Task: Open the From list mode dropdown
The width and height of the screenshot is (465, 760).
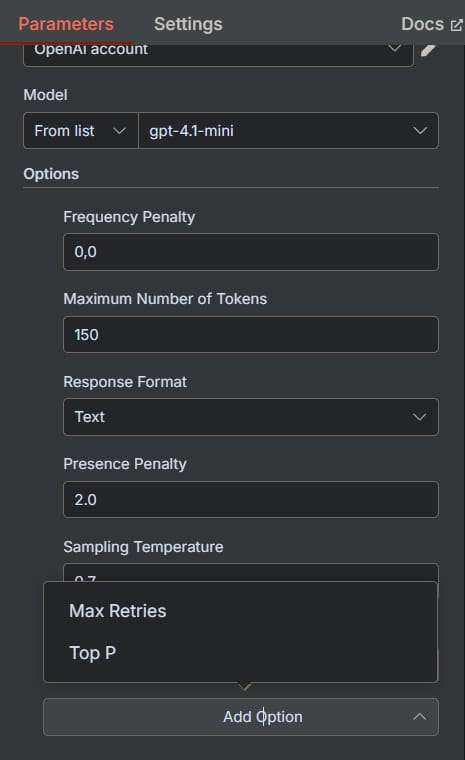Action: pos(80,130)
